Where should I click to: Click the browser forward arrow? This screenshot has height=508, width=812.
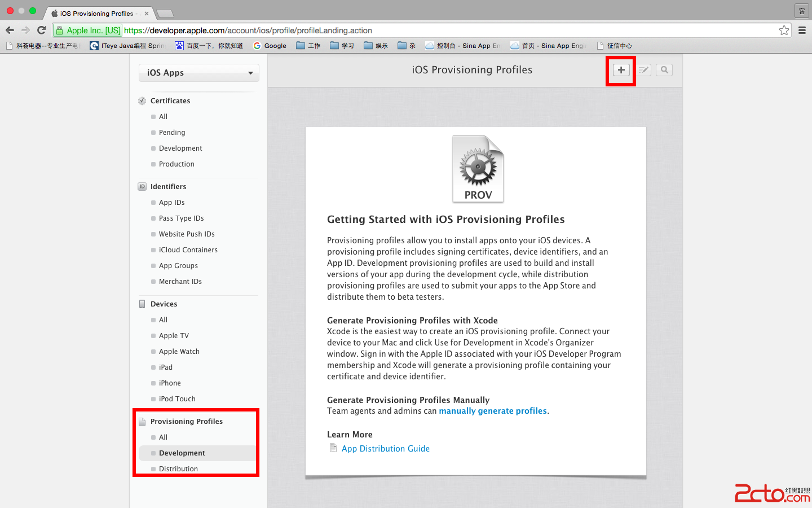[x=25, y=30]
